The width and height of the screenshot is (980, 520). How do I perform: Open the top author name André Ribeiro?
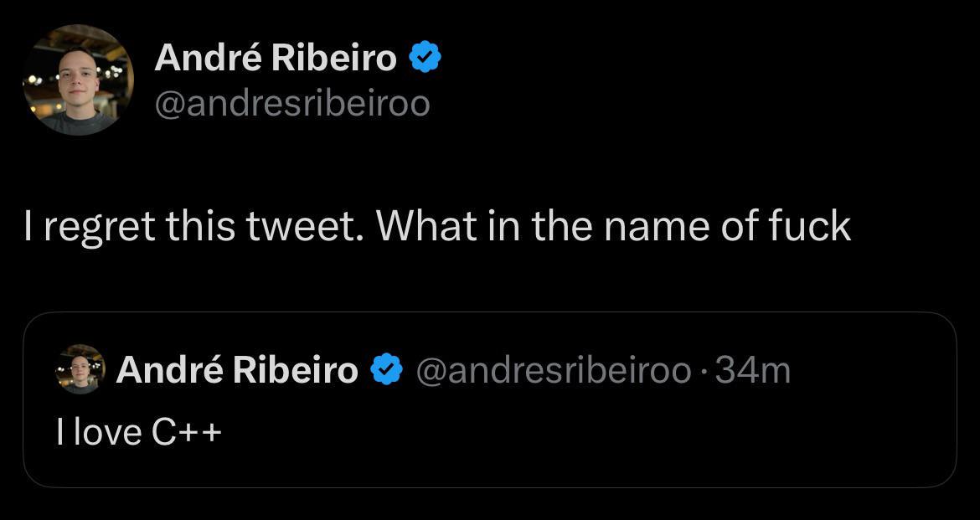(x=276, y=58)
